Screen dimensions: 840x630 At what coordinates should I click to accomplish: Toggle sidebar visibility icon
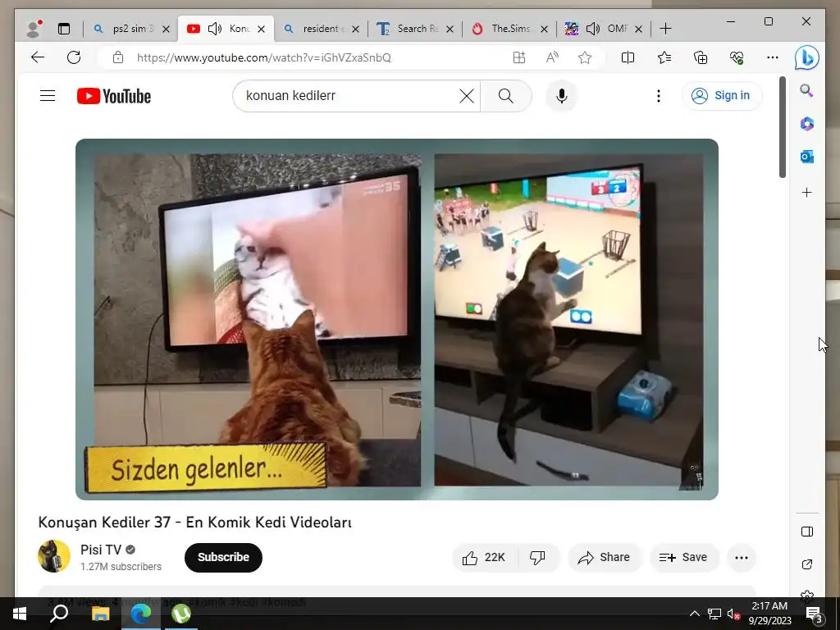coord(807,532)
